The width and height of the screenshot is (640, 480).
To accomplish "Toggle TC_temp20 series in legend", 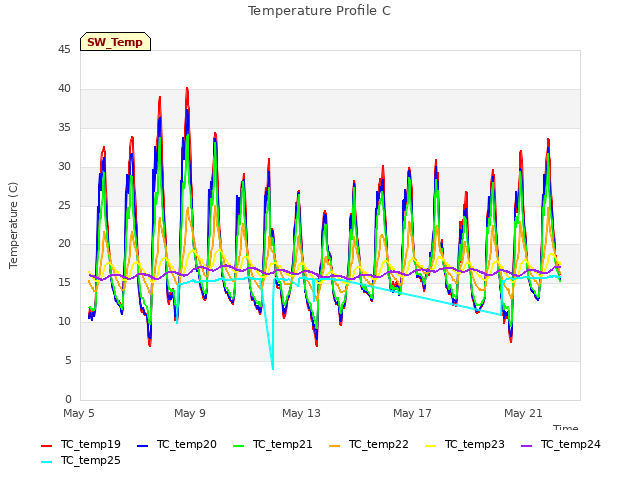I will pyautogui.click(x=177, y=444).
